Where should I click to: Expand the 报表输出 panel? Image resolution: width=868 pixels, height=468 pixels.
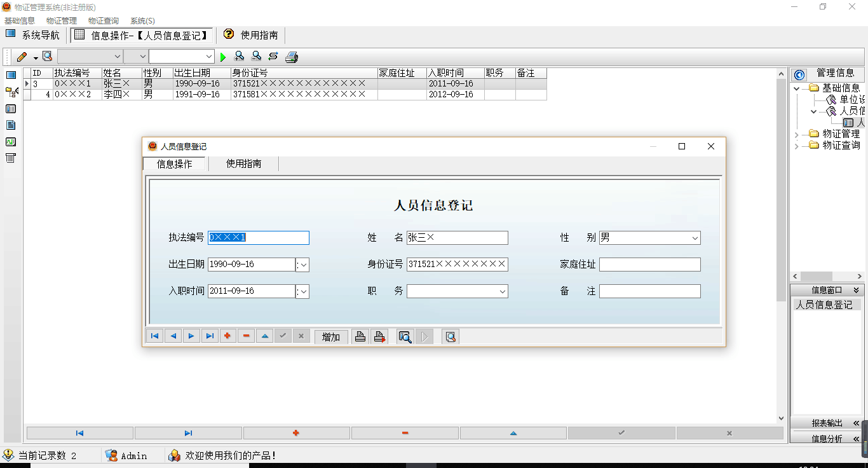click(x=827, y=423)
